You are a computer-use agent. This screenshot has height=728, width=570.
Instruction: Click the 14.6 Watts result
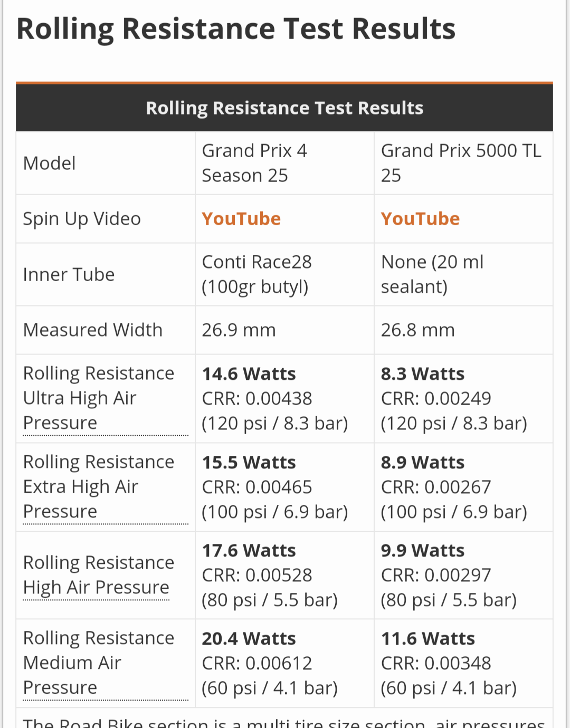point(249,374)
